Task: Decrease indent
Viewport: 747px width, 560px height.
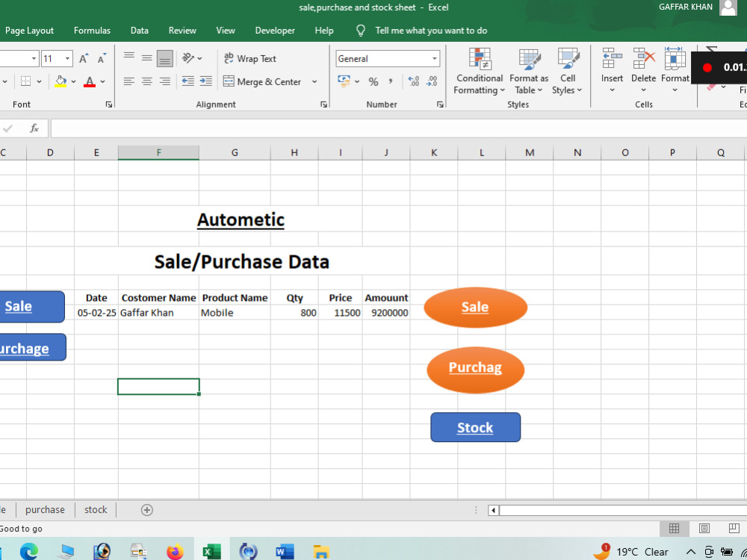Action: tap(188, 81)
